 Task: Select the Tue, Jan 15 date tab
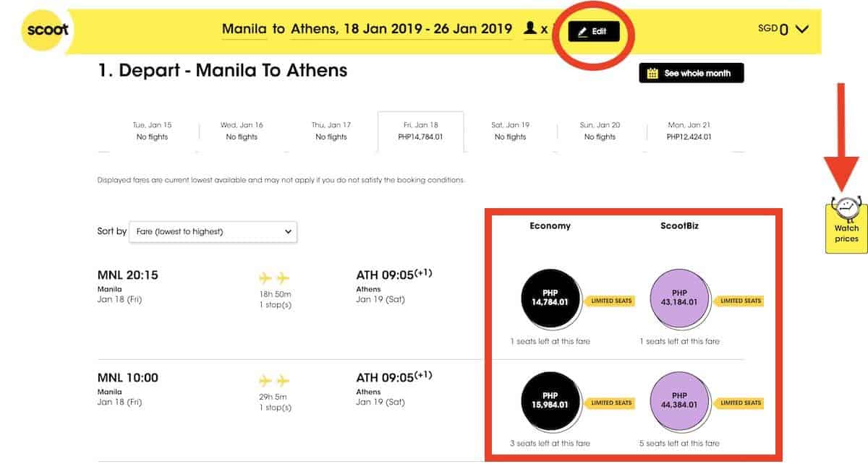tap(152, 131)
